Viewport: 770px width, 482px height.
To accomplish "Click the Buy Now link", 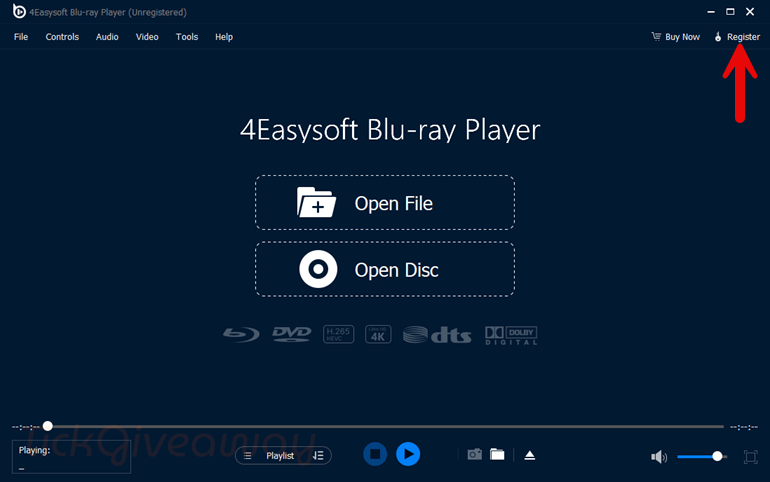I will (676, 37).
